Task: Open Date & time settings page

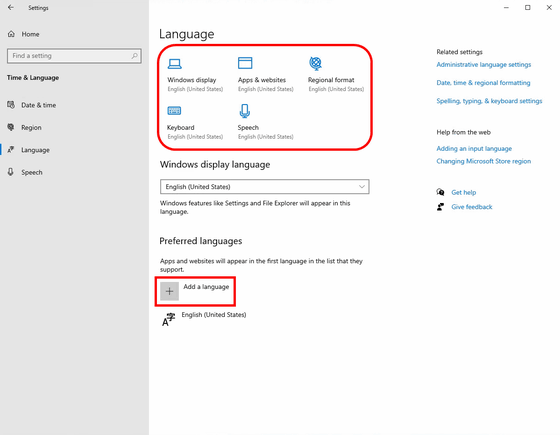Action: pyautogui.click(x=39, y=105)
